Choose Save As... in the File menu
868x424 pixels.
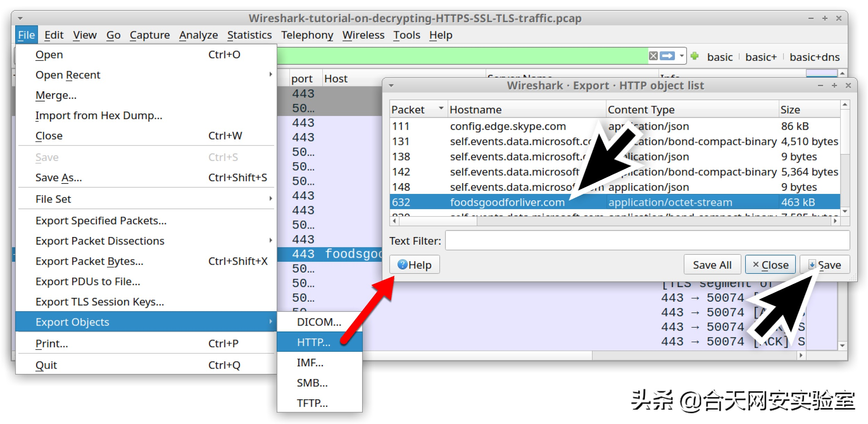pos(146,177)
